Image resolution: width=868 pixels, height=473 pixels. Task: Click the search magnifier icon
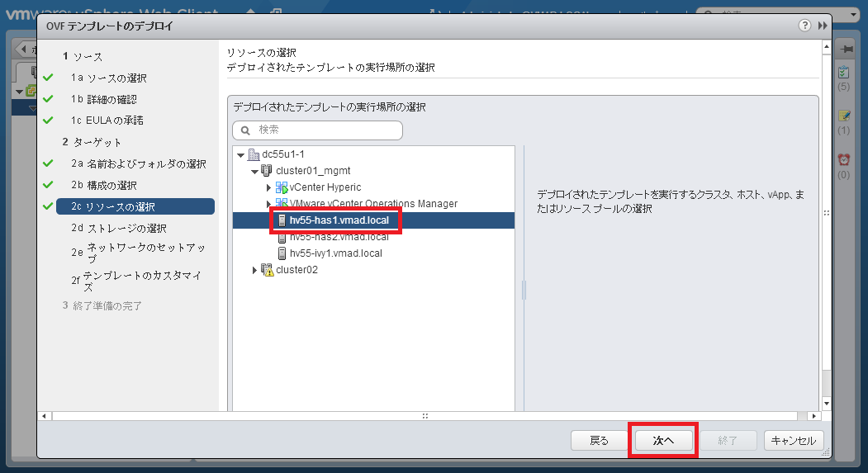[245, 130]
